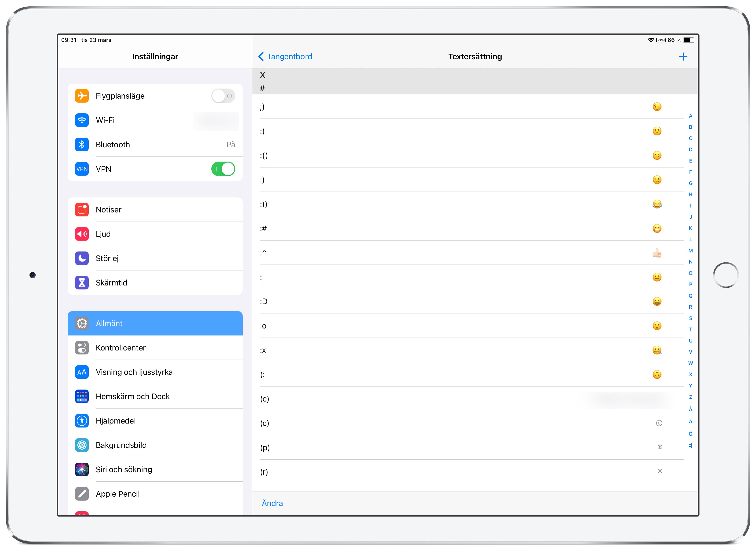Image resolution: width=756 pixels, height=550 pixels.
Task: Jump to # section in index
Action: click(x=690, y=445)
